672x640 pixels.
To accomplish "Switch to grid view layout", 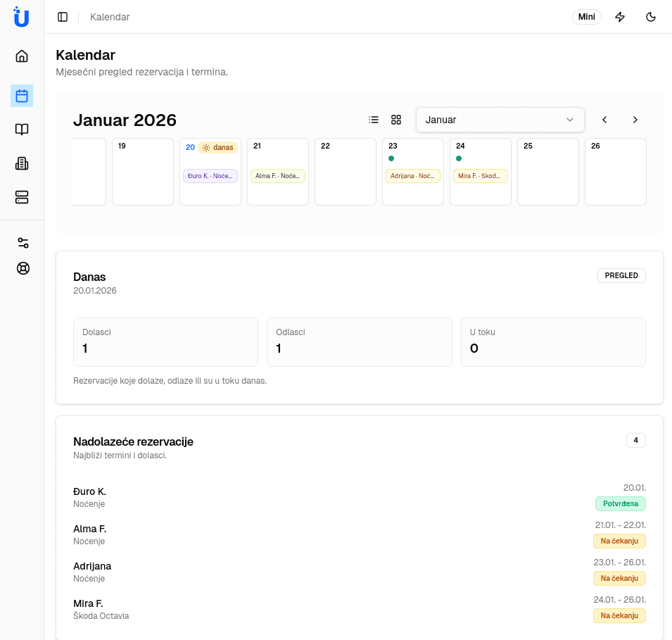I will [x=396, y=120].
